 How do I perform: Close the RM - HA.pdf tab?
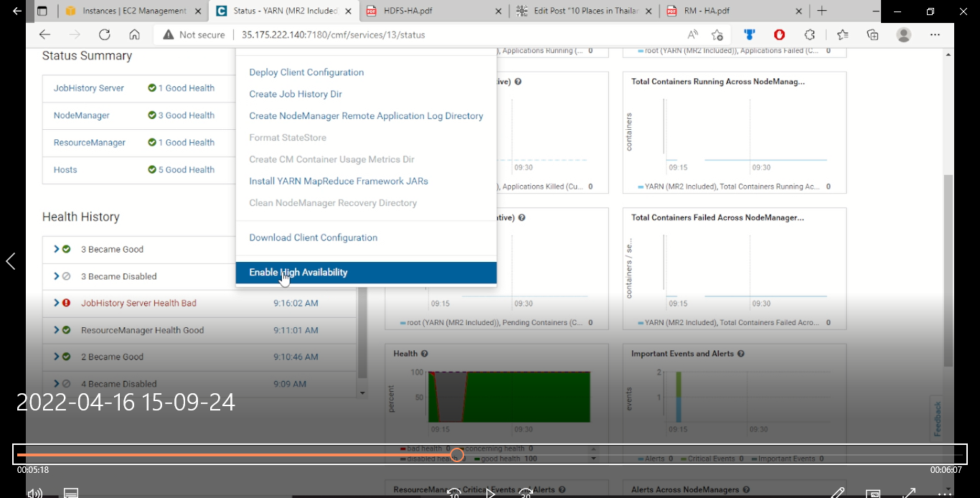(800, 11)
